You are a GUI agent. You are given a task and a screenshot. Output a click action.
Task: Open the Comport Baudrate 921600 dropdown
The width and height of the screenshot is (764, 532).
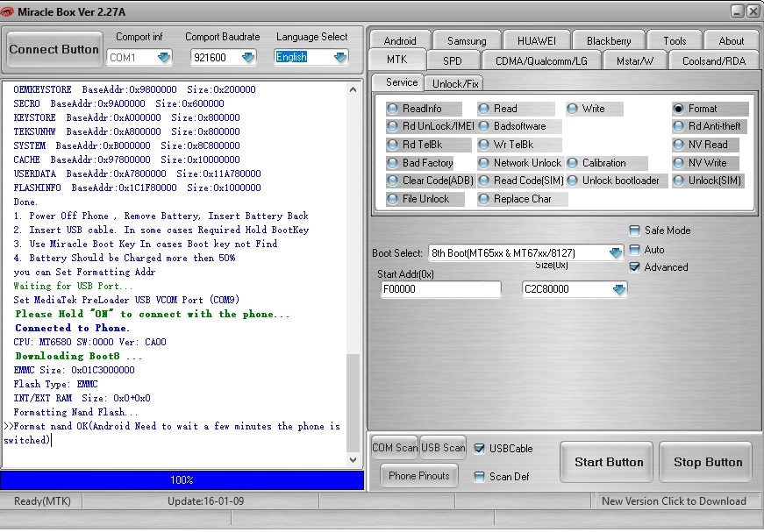tap(248, 58)
